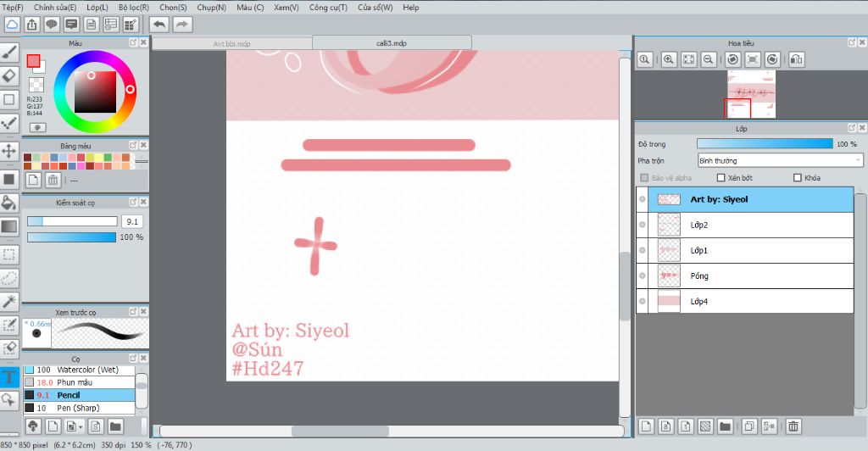Screen dimensions: 868x451
Task: Undock the Hoa tiêu navigator panel
Action: tap(852, 42)
